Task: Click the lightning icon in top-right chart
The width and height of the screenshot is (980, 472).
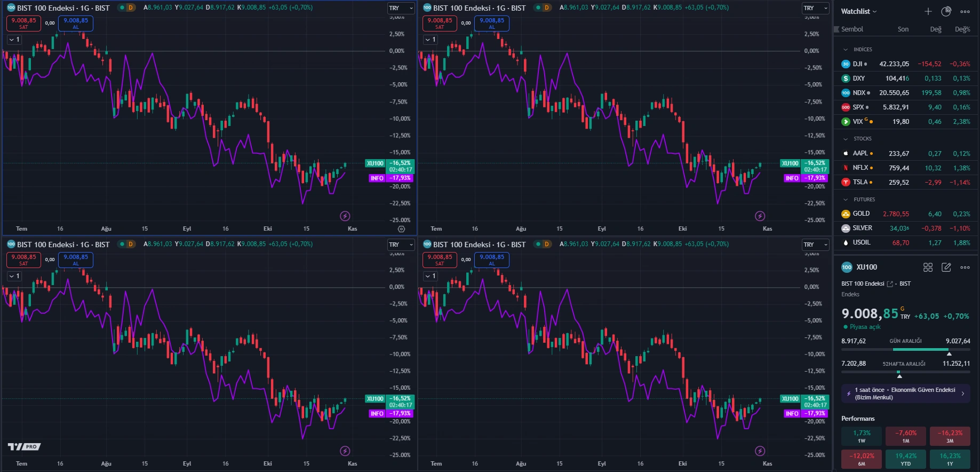Action: [x=760, y=216]
